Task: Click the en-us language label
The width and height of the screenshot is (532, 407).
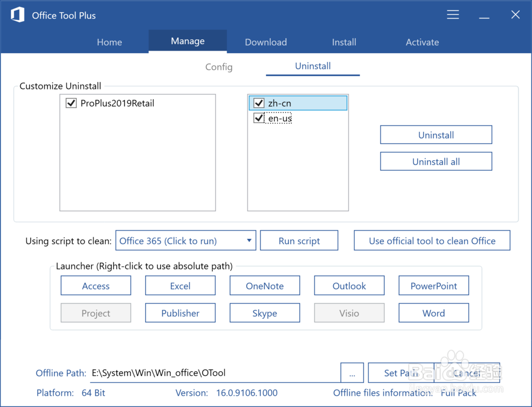Action: pos(280,118)
